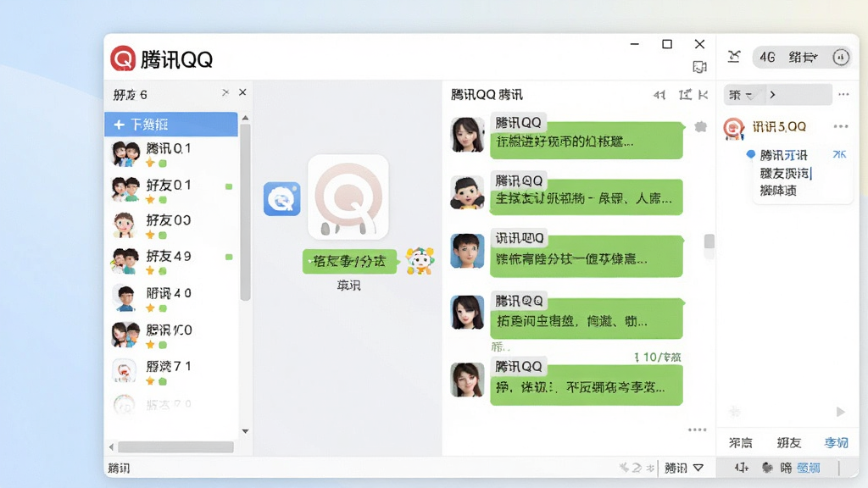The width and height of the screenshot is (868, 488).
Task: Click the green indicator at the 好友 0.1 row's right edge
Action: click(229, 187)
